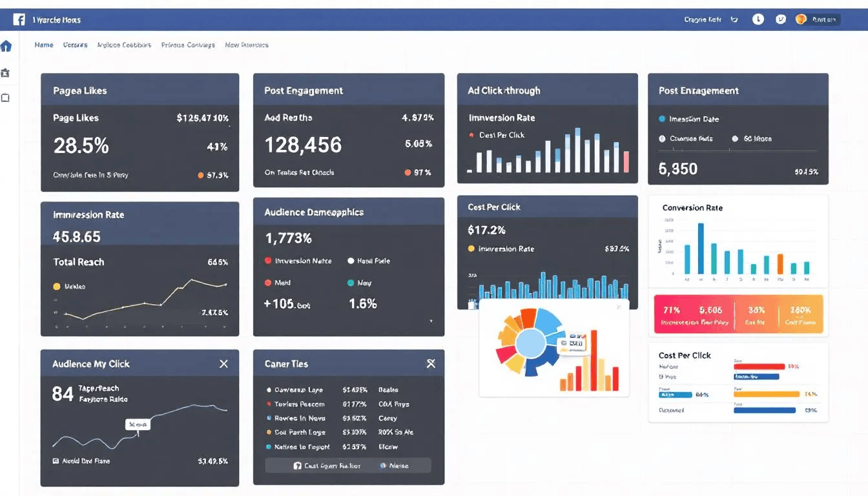The height and width of the screenshot is (496, 868).
Task: Select the Home tab in the navigation bar
Action: click(43, 45)
